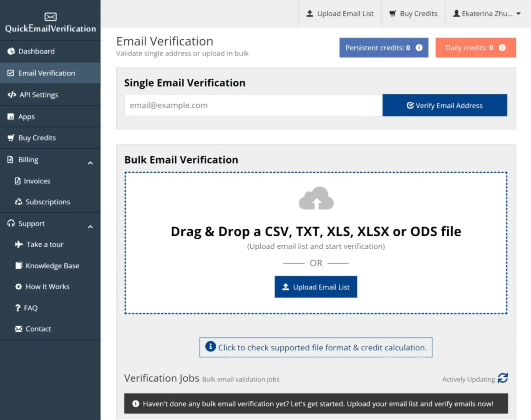Click the blue Upload Email List button
531x420 pixels.
pos(316,287)
